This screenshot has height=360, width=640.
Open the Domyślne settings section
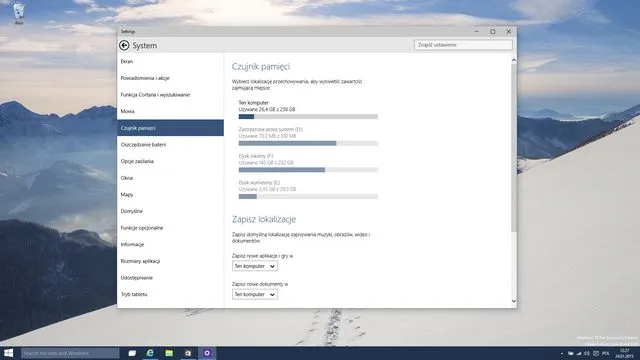(170, 211)
